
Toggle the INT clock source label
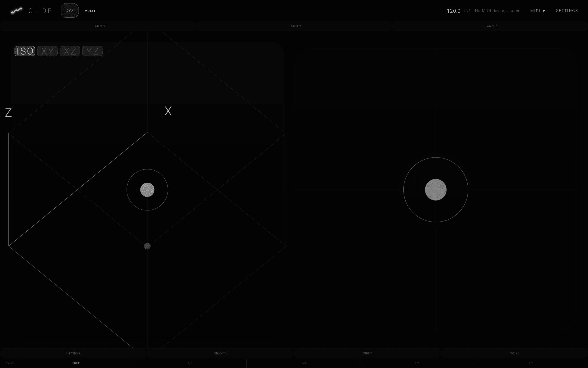[x=467, y=11]
